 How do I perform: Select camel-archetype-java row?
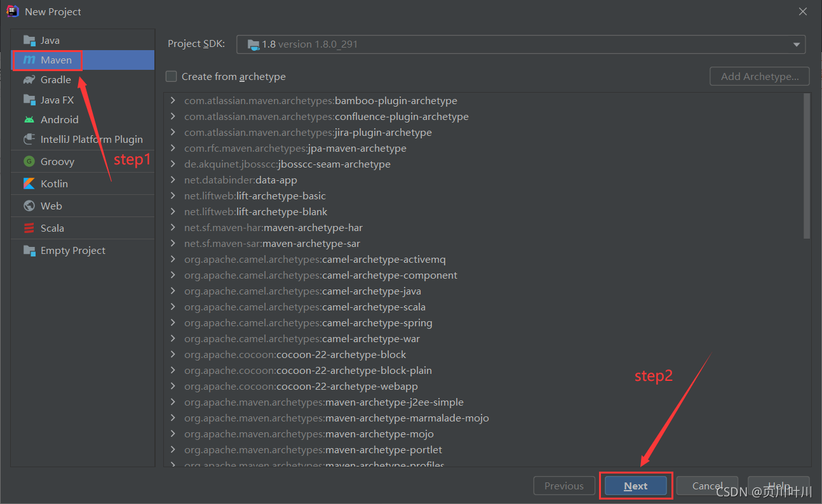(x=483, y=291)
